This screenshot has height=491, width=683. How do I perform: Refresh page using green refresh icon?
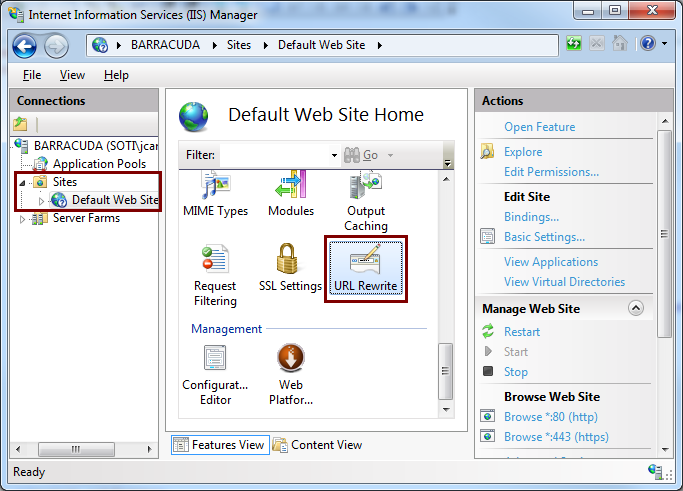[574, 43]
